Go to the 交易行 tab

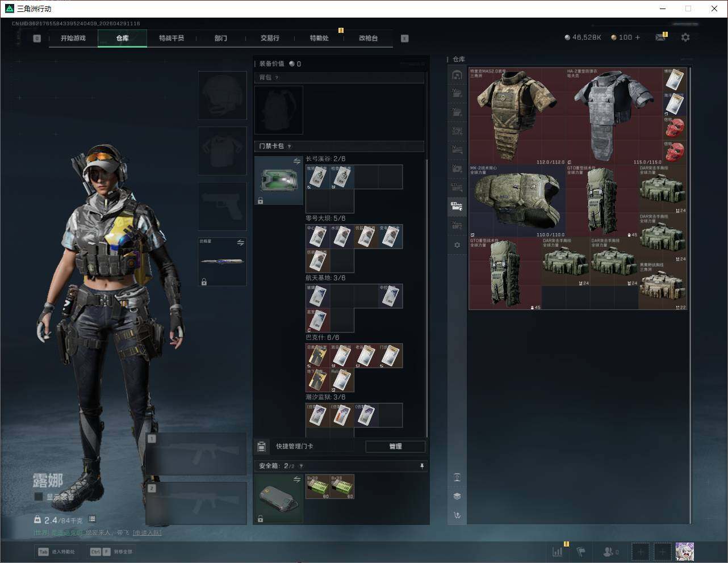pos(270,38)
